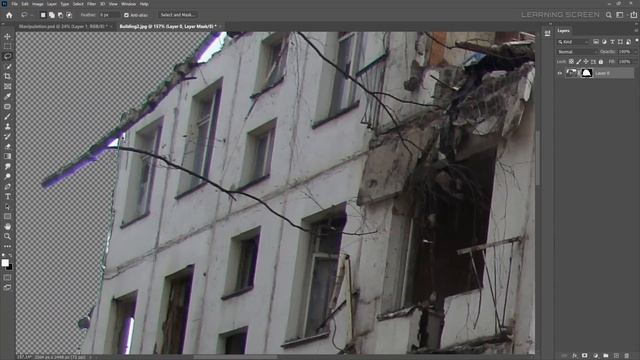Toggle lock all for layer
640x360 pixels.
coord(601,62)
